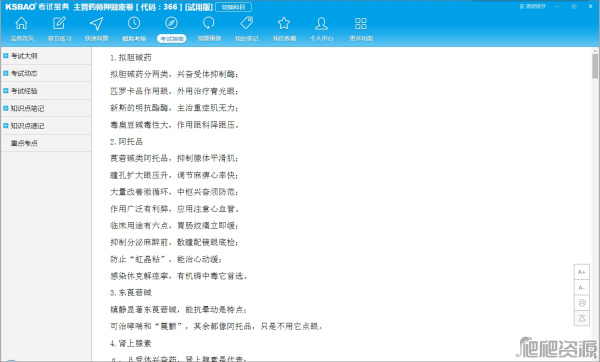The image size is (600, 362).
Task: Click heading text 1.拟胆碱药
Action: click(x=130, y=57)
